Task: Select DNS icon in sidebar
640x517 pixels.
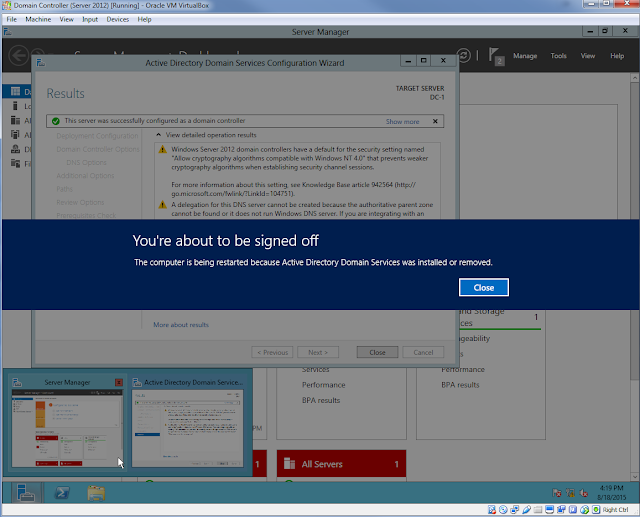Action: pos(16,149)
